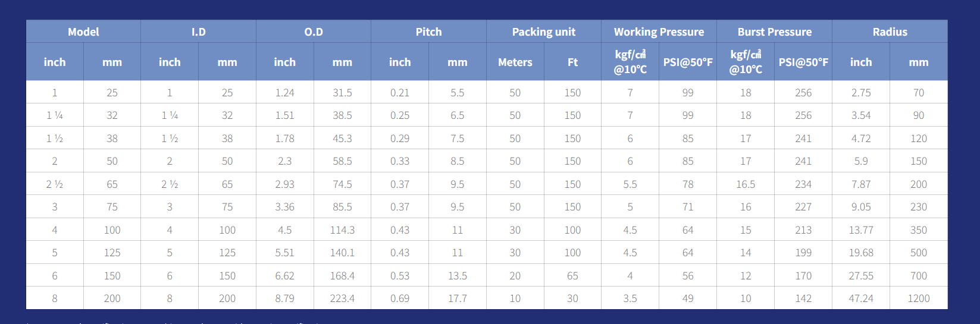Select the Ft sub-header cell
980x324 pixels.
click(572, 62)
